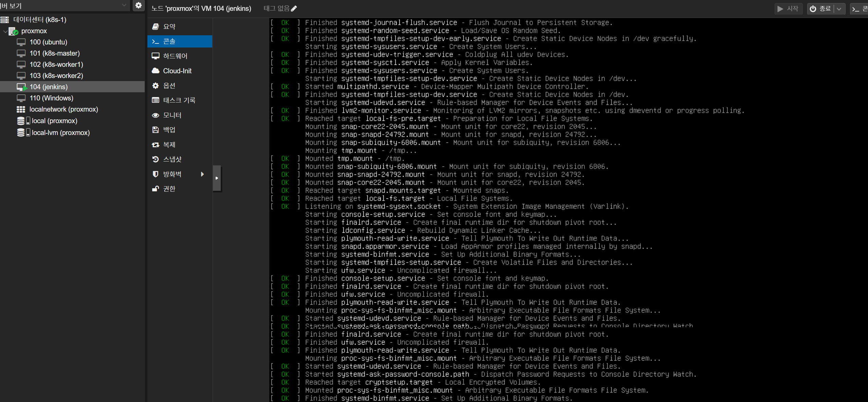Open the 요약 summary tab
Viewport: 868px width, 402px height.
(x=180, y=26)
